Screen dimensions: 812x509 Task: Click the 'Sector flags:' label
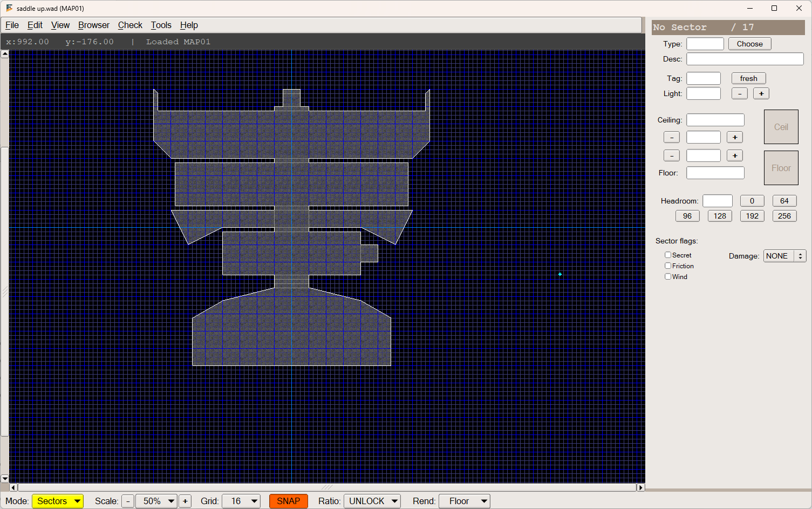point(677,241)
